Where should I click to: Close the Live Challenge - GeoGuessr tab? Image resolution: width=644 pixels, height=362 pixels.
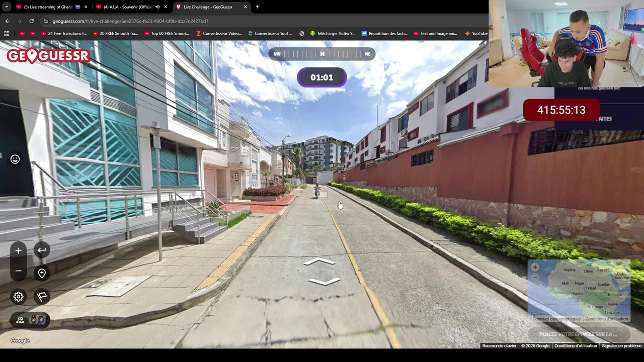click(246, 7)
